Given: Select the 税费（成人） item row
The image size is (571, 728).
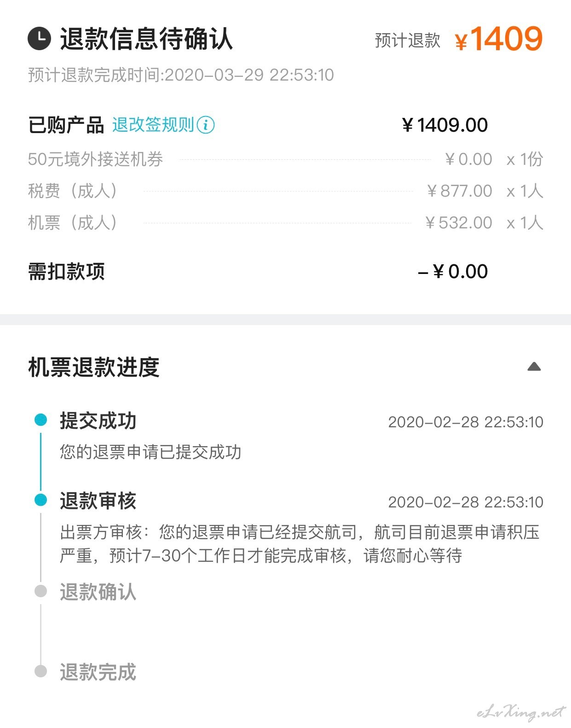Looking at the screenshot, I should [285, 191].
